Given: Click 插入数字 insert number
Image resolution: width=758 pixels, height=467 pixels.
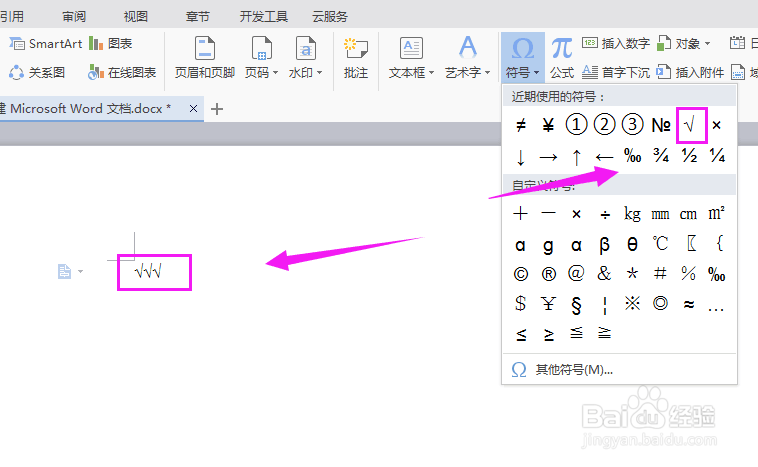Looking at the screenshot, I should click(x=616, y=44).
